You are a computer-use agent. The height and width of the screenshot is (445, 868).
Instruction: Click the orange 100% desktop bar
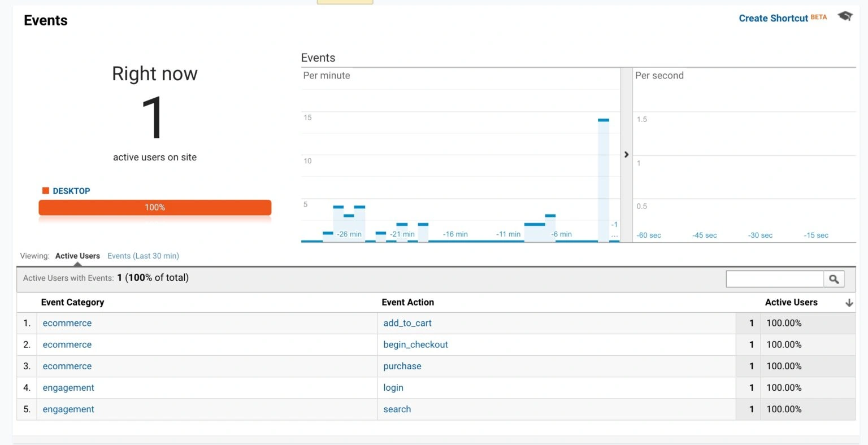pyautogui.click(x=155, y=207)
